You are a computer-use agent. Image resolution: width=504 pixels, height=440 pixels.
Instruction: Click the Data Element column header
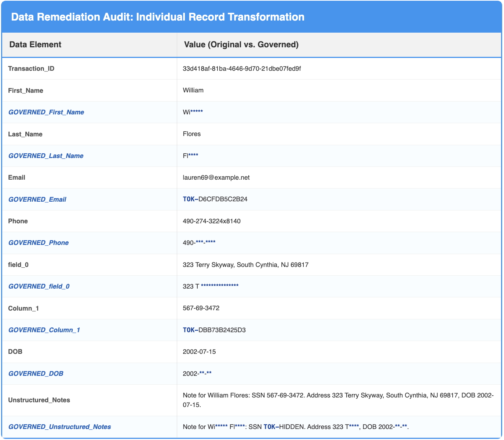tap(34, 44)
